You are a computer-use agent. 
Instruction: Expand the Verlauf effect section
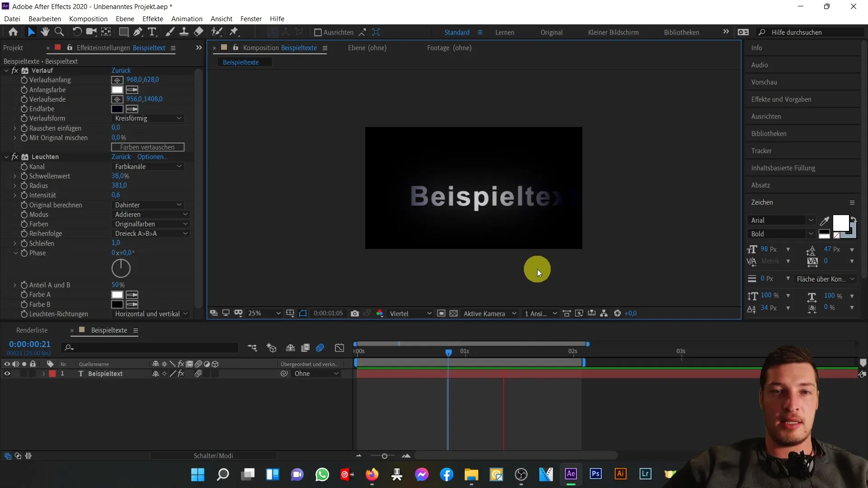pos(6,70)
